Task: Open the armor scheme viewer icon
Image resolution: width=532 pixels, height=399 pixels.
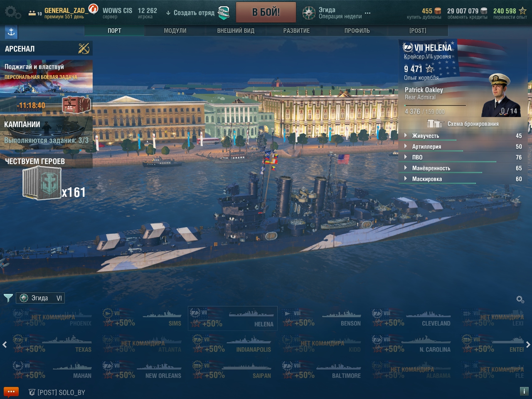Action: click(435, 124)
